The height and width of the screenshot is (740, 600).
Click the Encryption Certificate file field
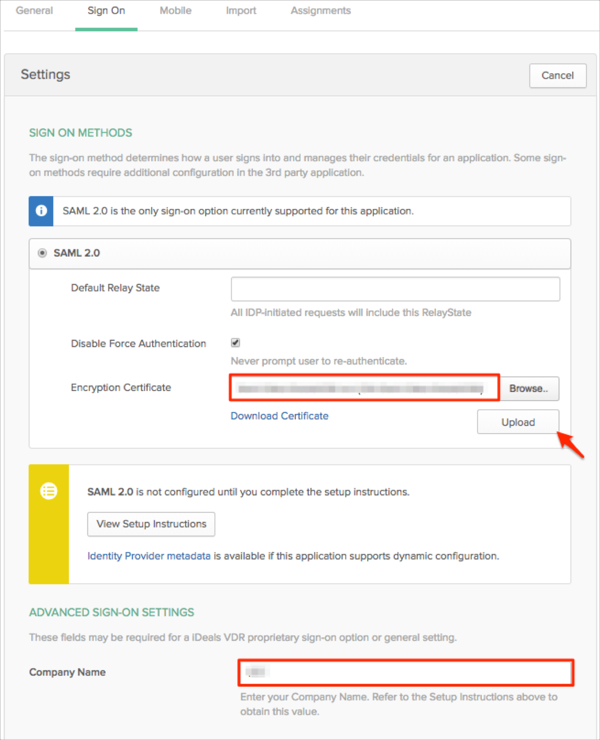(364, 388)
